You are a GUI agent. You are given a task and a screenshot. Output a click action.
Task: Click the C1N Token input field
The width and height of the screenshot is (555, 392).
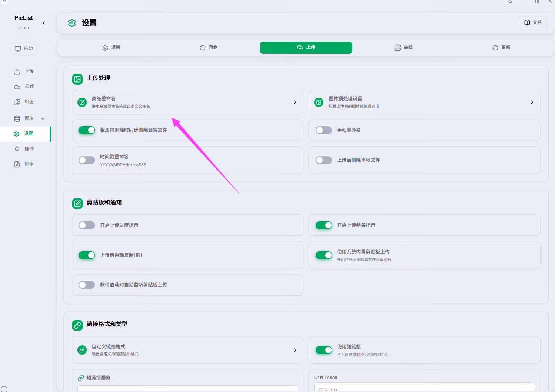(x=424, y=388)
